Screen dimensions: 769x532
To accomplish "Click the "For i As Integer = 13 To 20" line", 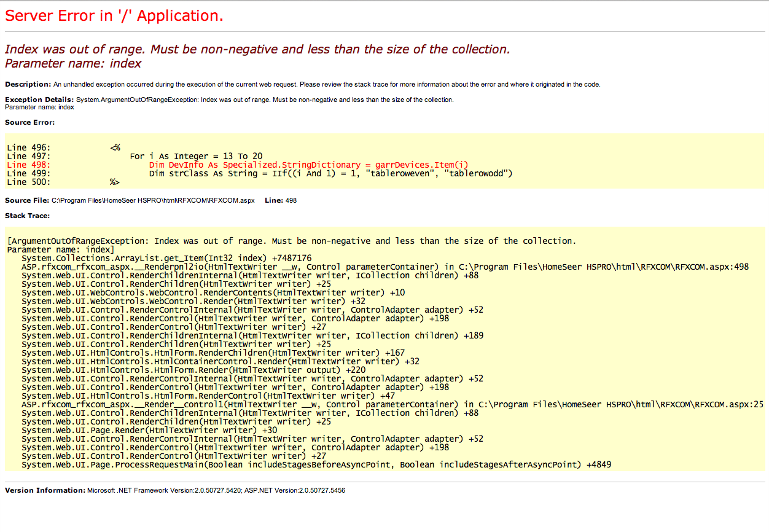I will coord(196,156).
